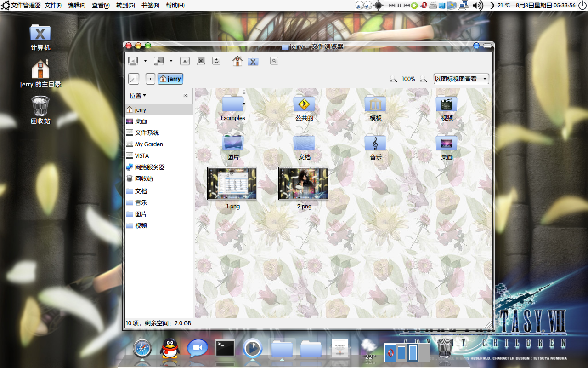The width and height of the screenshot is (588, 368).
Task: Open the 帮助(H) menu
Action: [x=175, y=6]
